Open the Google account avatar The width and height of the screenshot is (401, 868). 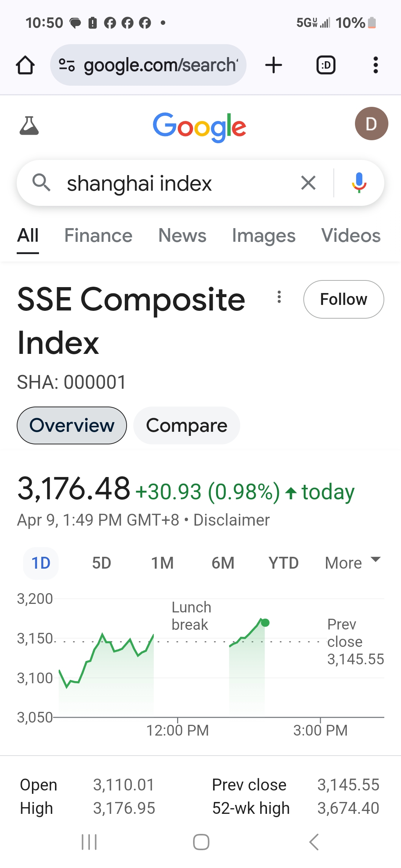pos(371,124)
